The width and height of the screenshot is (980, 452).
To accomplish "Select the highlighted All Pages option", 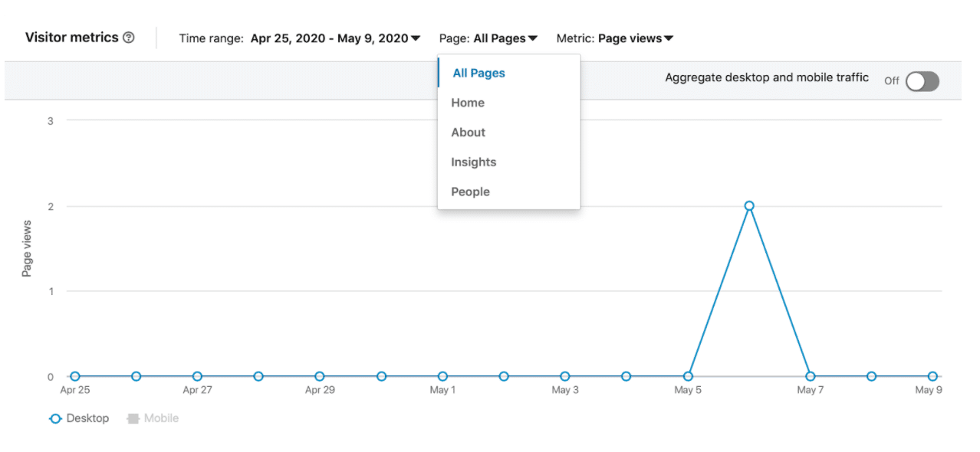I will point(478,72).
